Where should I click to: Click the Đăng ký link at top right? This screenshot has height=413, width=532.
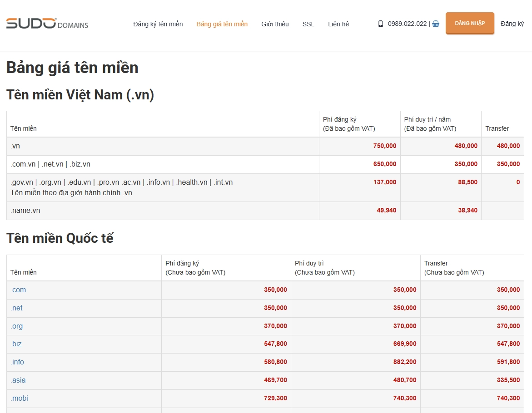click(512, 24)
